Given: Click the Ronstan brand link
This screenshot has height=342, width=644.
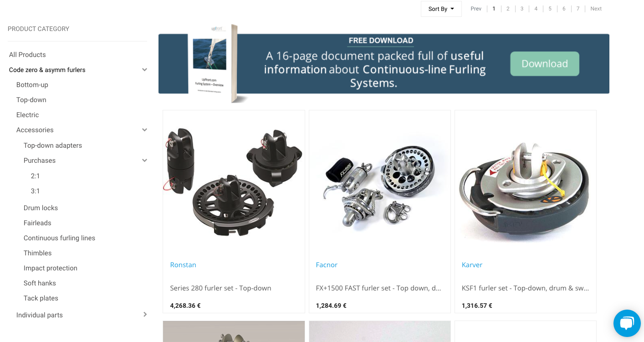Looking at the screenshot, I should (x=183, y=265).
